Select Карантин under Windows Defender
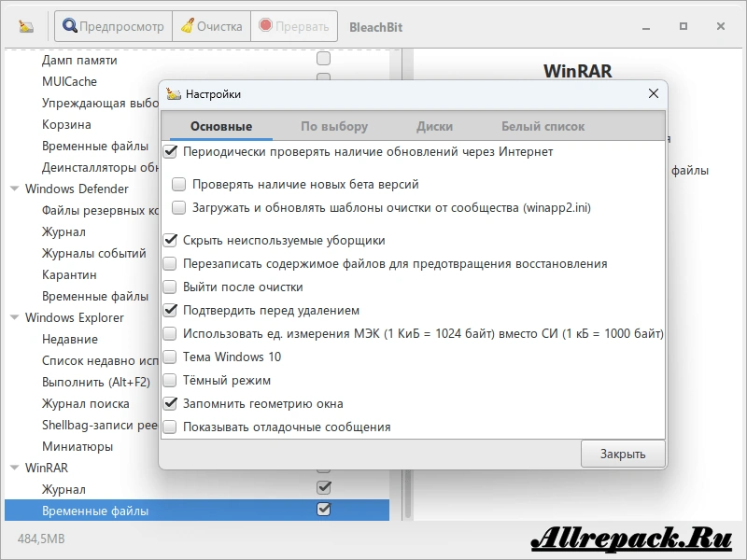 [69, 274]
